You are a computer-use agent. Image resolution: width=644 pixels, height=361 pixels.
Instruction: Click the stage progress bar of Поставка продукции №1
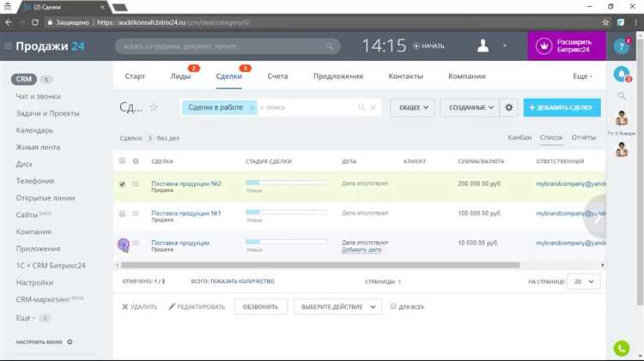[x=286, y=212]
